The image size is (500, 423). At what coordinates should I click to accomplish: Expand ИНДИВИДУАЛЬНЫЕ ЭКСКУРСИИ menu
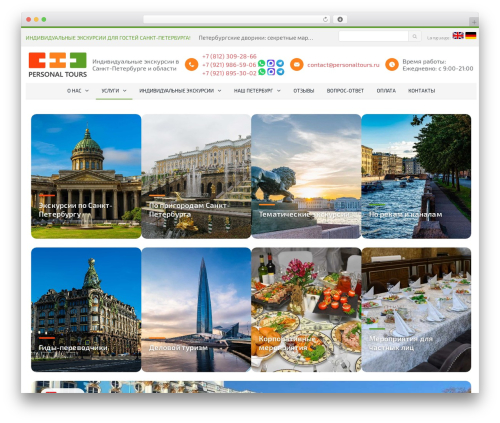point(180,91)
